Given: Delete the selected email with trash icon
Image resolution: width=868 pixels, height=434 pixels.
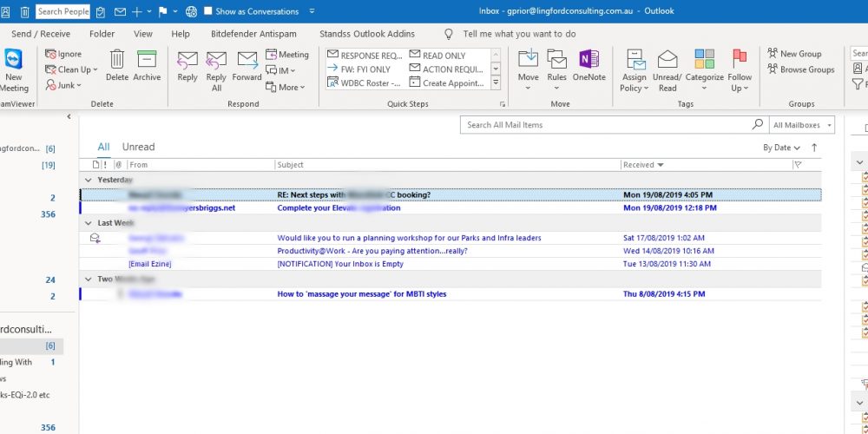Looking at the screenshot, I should pyautogui.click(x=117, y=66).
